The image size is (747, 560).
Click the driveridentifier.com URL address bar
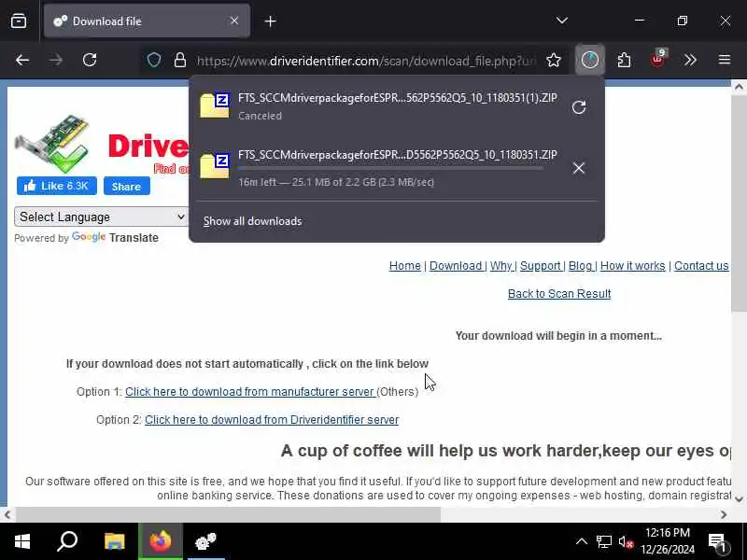tap(366, 61)
